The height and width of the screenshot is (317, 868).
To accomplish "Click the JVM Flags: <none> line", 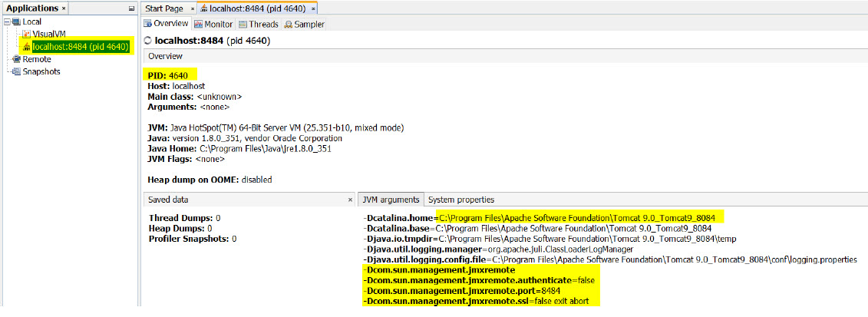I will click(x=186, y=160).
